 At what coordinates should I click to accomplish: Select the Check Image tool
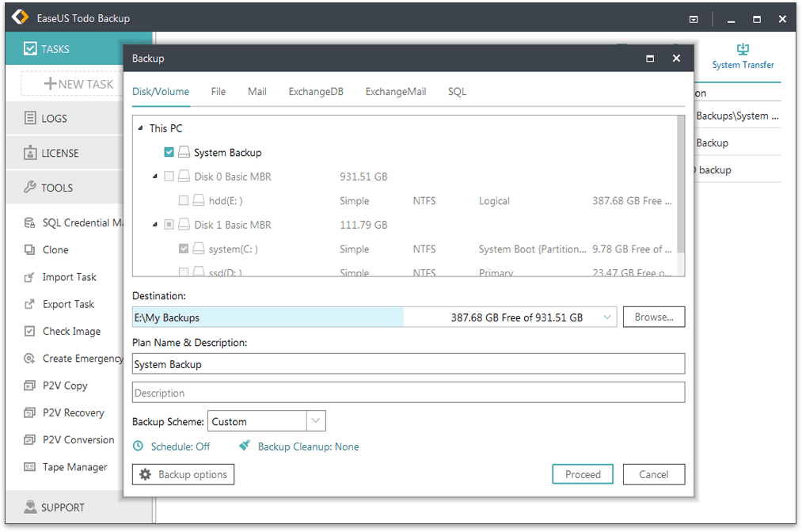coord(71,332)
